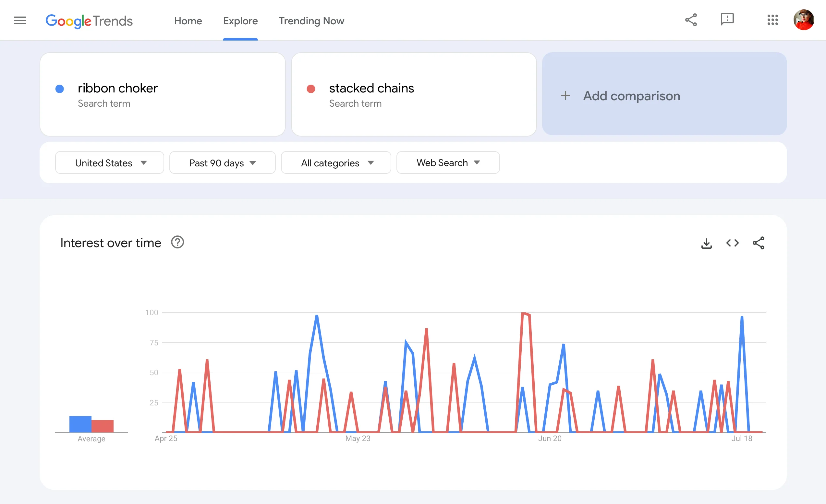
Task: Download the Interest over time data as CSV
Action: click(706, 243)
